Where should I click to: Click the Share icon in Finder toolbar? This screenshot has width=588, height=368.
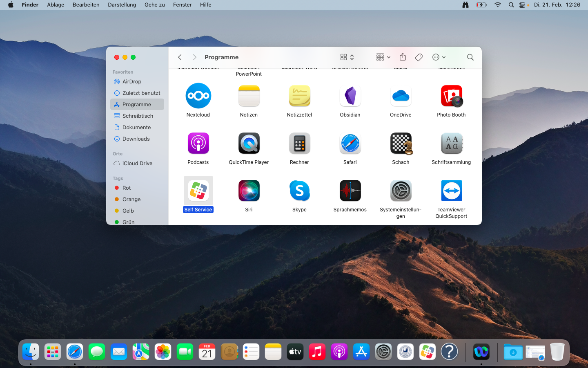(x=403, y=57)
